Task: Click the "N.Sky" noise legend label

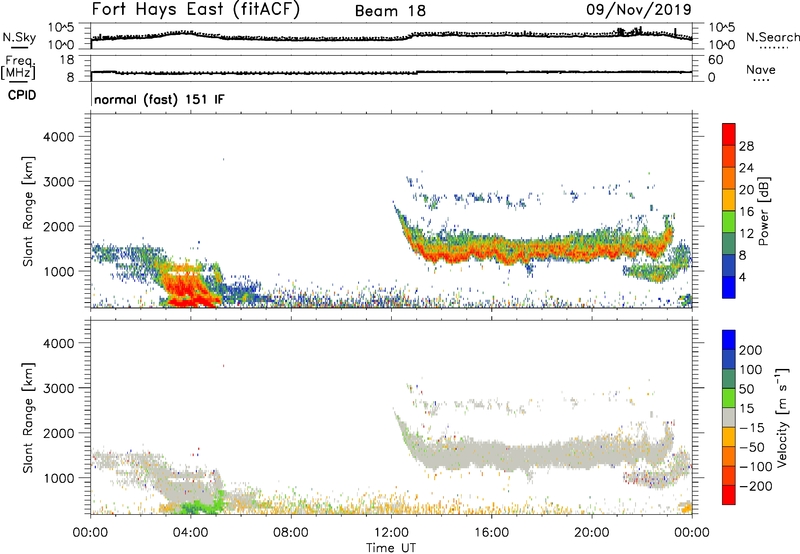Action: click(19, 37)
